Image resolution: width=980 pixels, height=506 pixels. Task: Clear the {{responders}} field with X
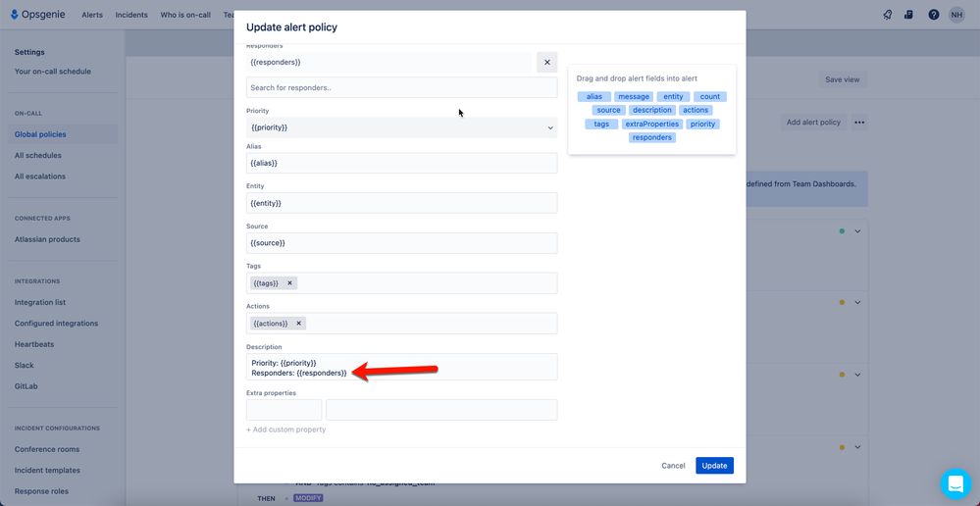[546, 63]
